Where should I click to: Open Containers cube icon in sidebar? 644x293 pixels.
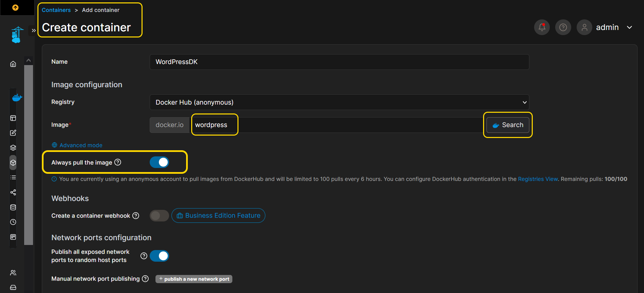coord(13,163)
